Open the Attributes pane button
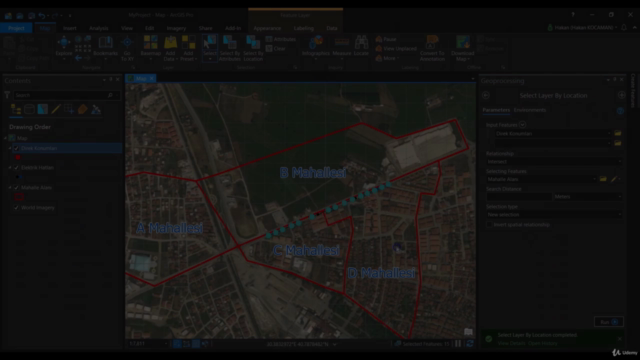 tap(281, 39)
